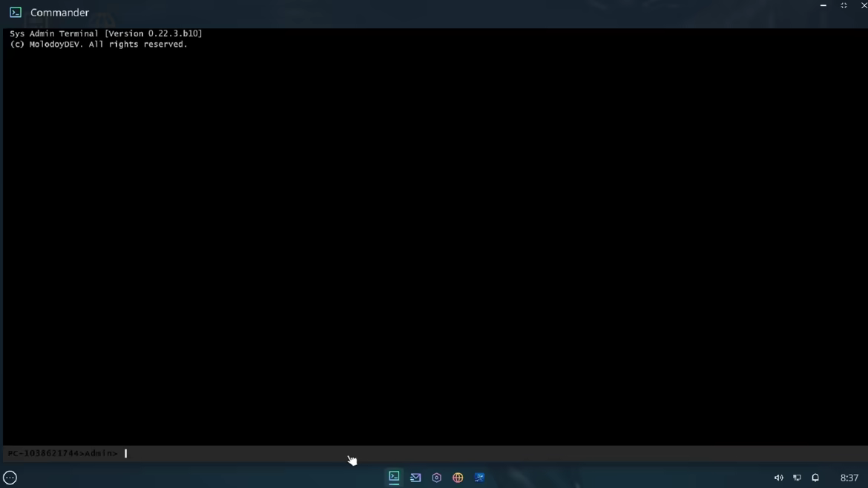Click the "Sys Admin Terminal [Version 0.22.3.b10]" line
868x488 pixels.
coord(106,33)
